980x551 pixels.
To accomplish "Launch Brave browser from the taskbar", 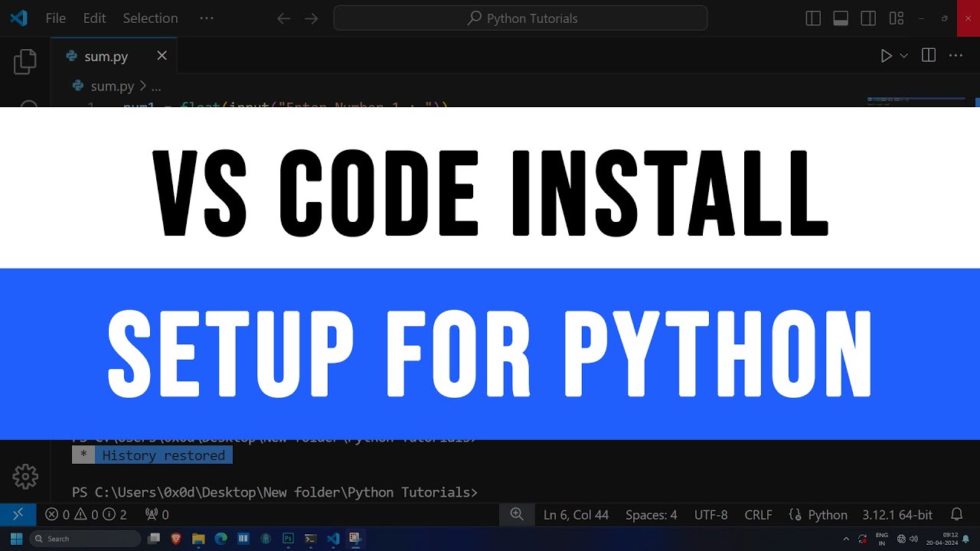I will click(x=176, y=539).
